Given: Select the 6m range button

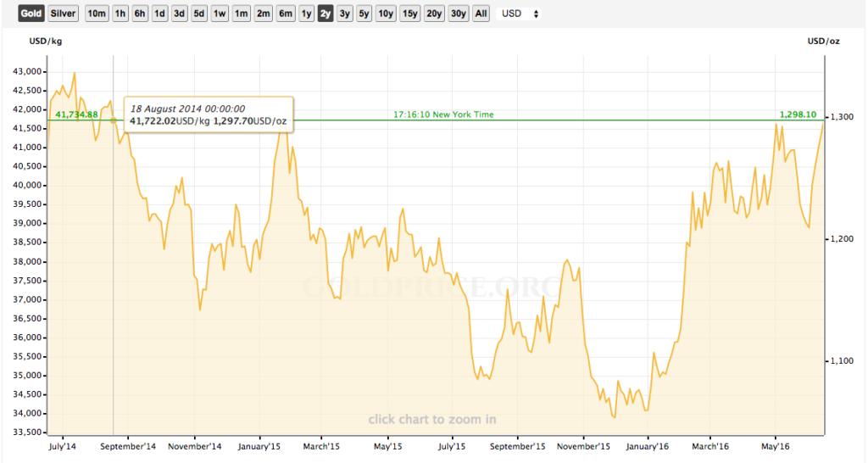Looking at the screenshot, I should coord(286,14).
